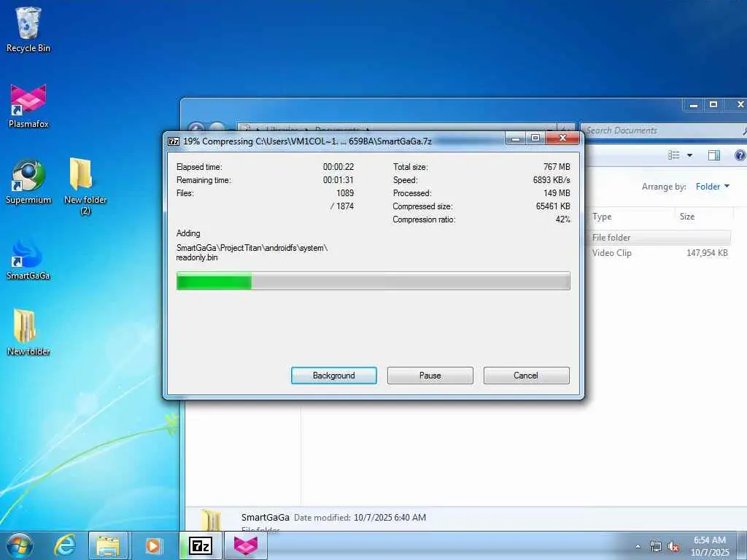The image size is (747, 560).
Task: Minimize the 7-Zip compressing dialog
Action: pos(516,139)
